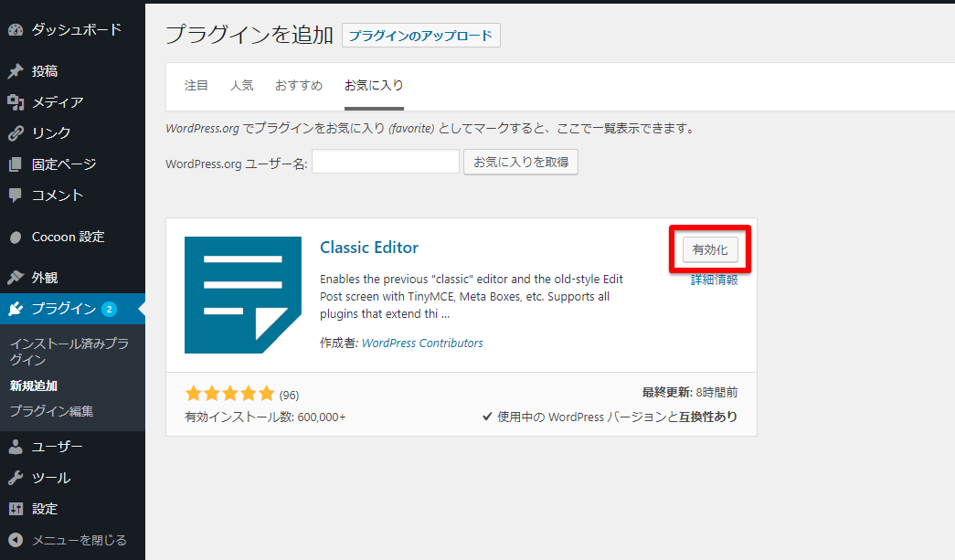
Task: Select the お気に入り tab
Action: point(374,86)
